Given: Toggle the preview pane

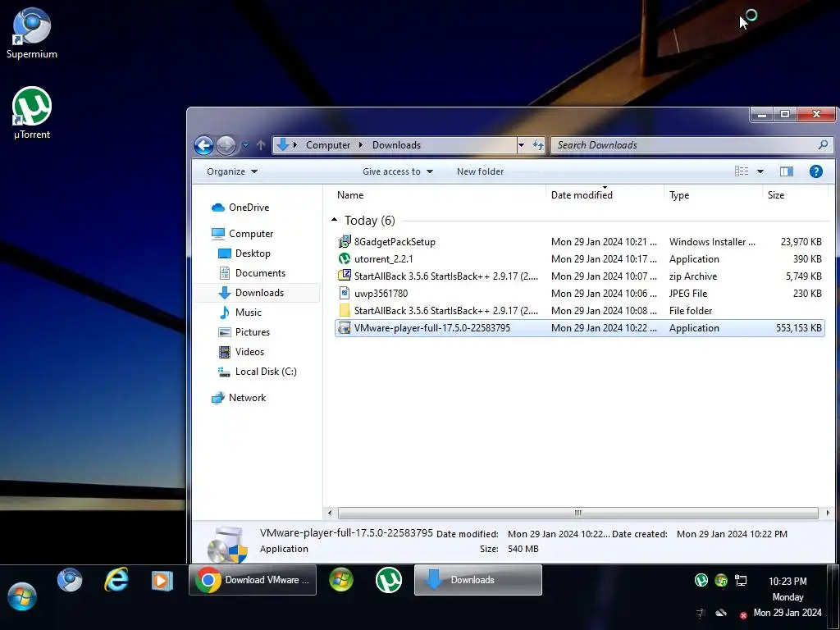Looking at the screenshot, I should coord(787,171).
